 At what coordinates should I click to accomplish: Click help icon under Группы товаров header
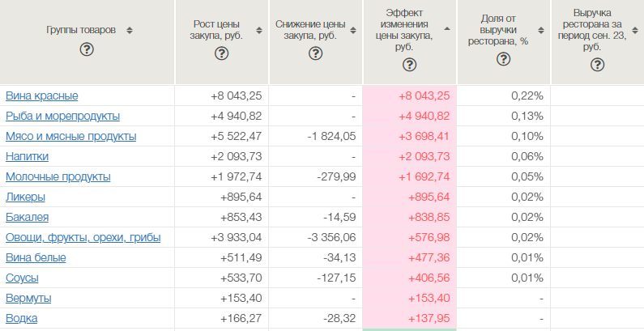(87, 49)
